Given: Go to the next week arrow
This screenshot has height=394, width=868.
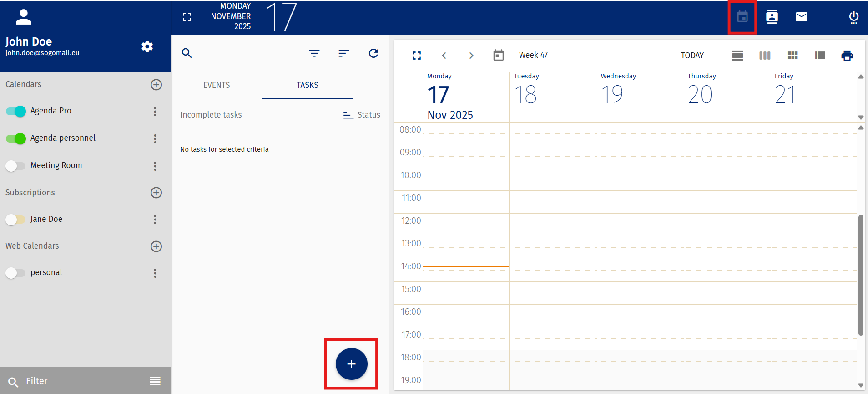Looking at the screenshot, I should 471,56.
